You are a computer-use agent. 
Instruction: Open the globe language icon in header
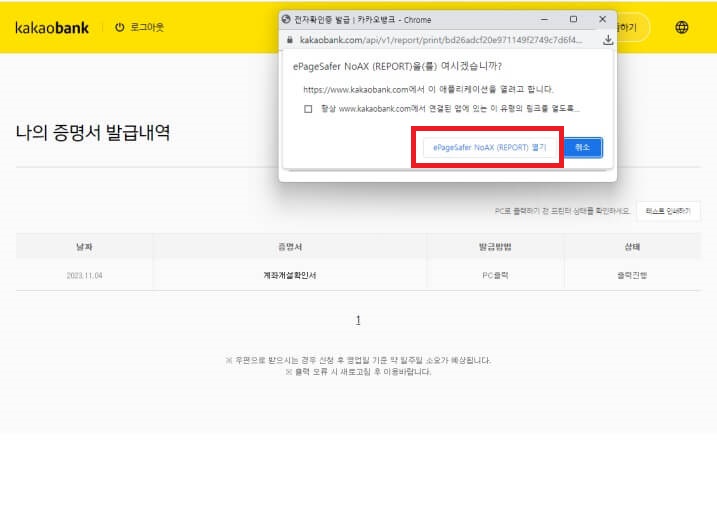tap(681, 27)
